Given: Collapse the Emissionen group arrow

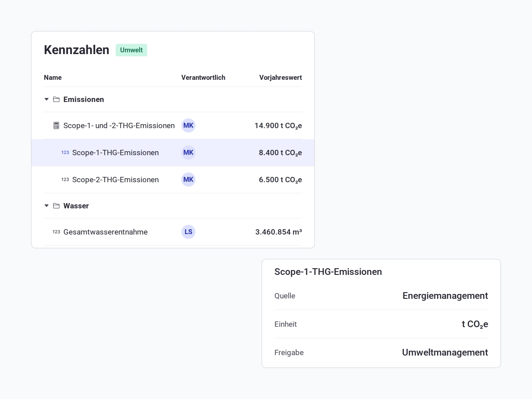Looking at the screenshot, I should 47,99.
